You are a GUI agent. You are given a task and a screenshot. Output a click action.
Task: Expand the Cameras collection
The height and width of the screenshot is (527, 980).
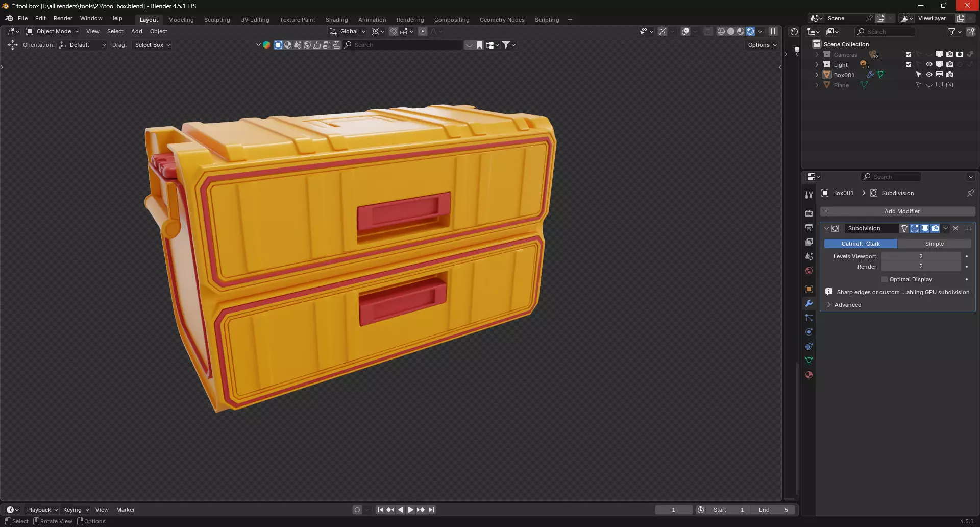click(x=817, y=54)
